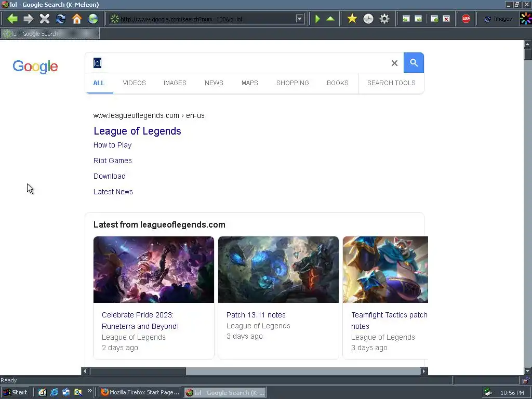This screenshot has height=399, width=532.
Task: Click the K-Meleon colorful throbber icon
Action: 526,19
